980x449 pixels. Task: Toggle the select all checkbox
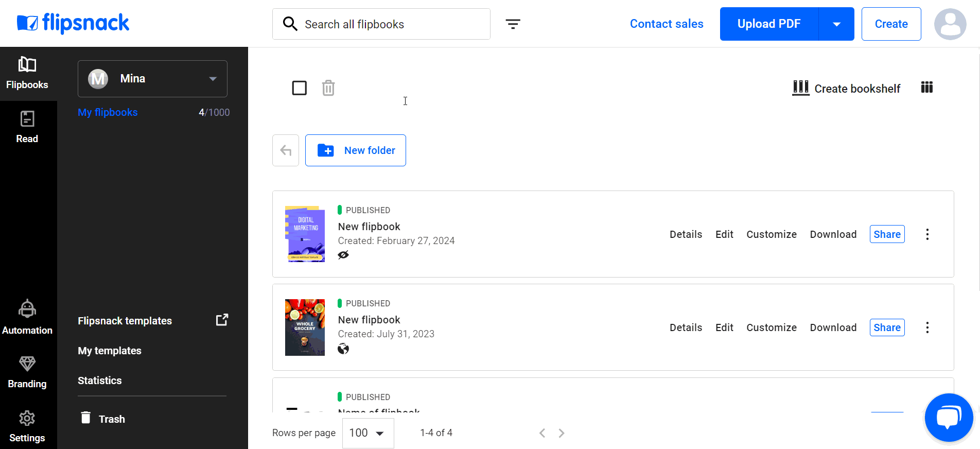(x=300, y=88)
